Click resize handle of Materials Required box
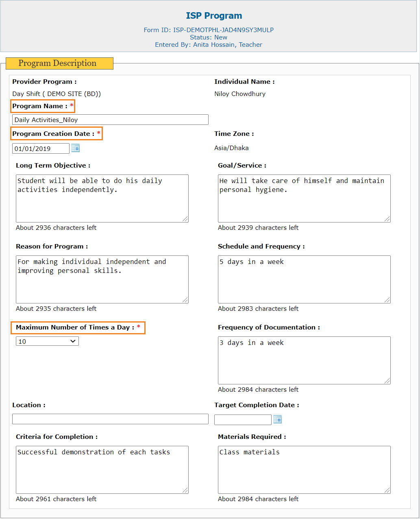The height and width of the screenshot is (519, 420). (387, 490)
